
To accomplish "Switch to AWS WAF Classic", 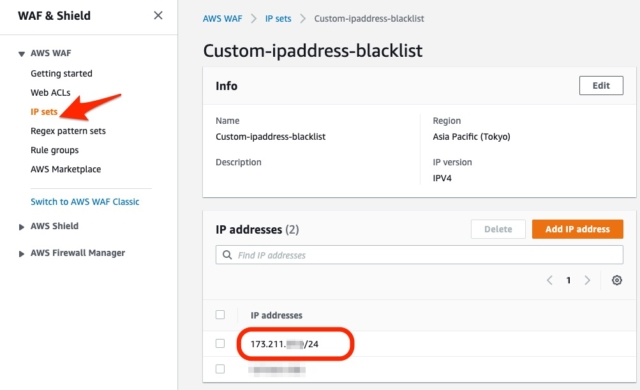I will click(x=85, y=202).
